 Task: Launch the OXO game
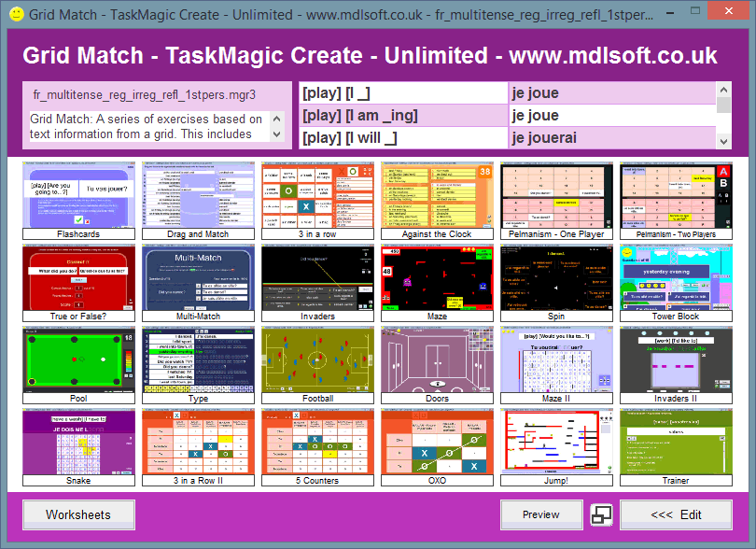click(438, 447)
